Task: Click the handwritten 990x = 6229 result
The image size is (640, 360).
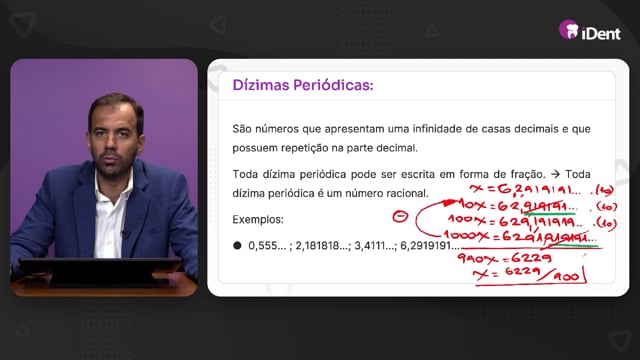Action: pos(504,258)
